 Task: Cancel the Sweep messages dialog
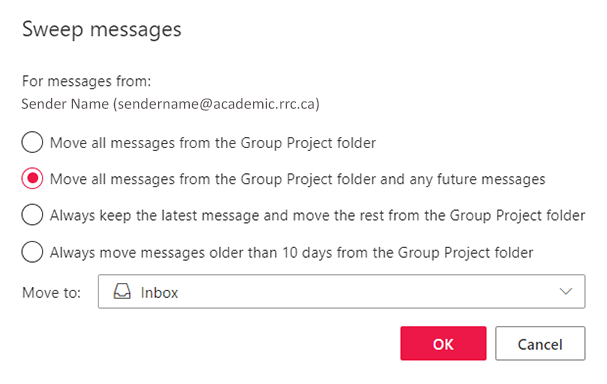(x=540, y=343)
